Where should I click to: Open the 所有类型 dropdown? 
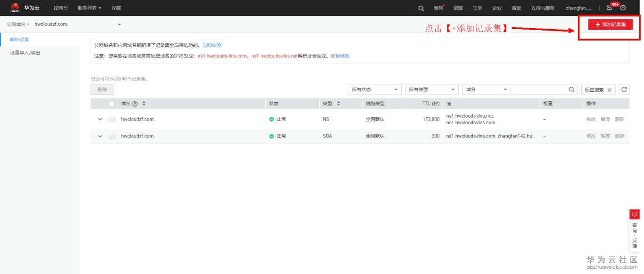point(432,89)
